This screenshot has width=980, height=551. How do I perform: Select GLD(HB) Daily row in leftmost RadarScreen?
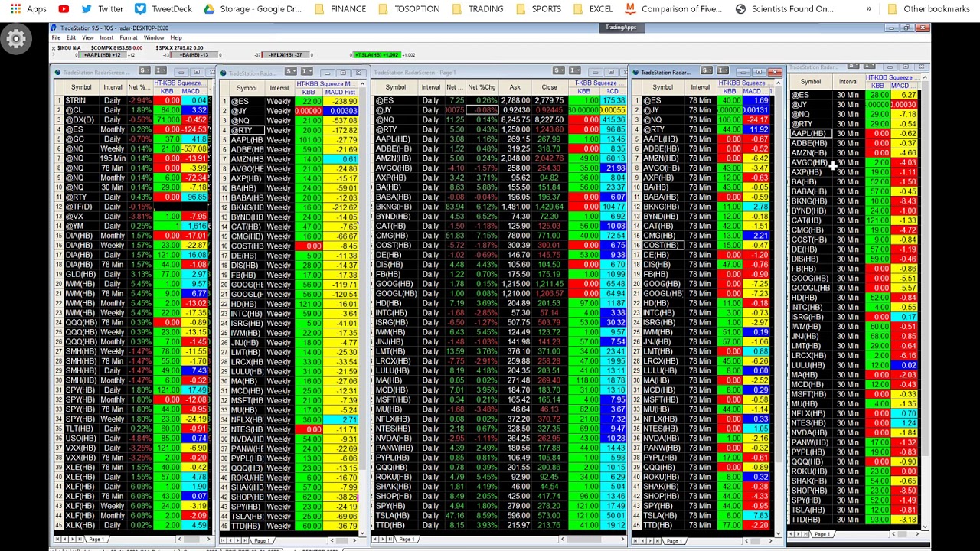(132, 274)
